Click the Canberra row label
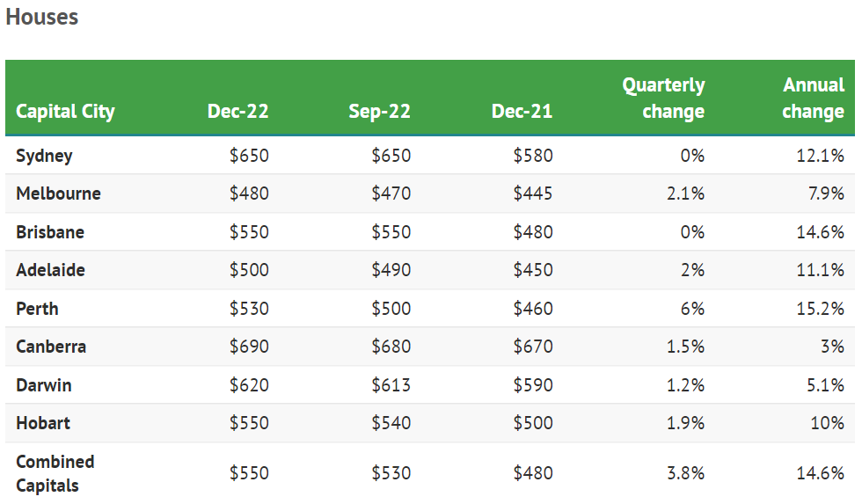Image resolution: width=862 pixels, height=504 pixels. 51,347
